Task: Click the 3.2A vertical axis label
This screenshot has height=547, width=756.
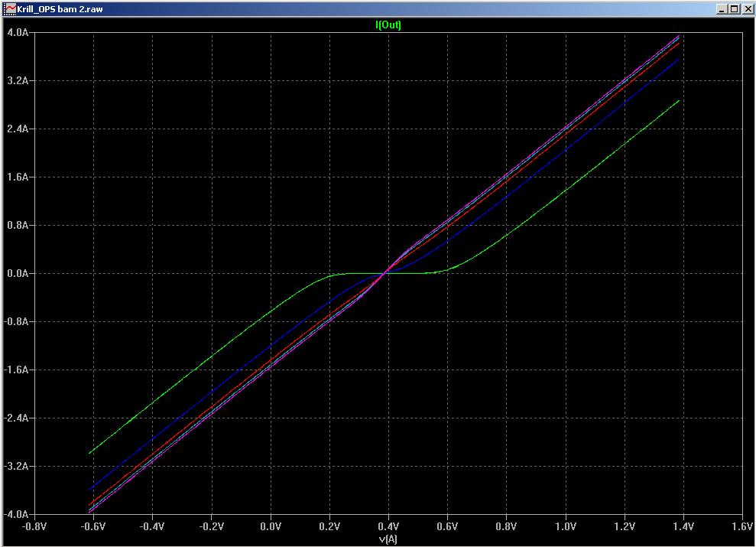Action: pyautogui.click(x=18, y=80)
